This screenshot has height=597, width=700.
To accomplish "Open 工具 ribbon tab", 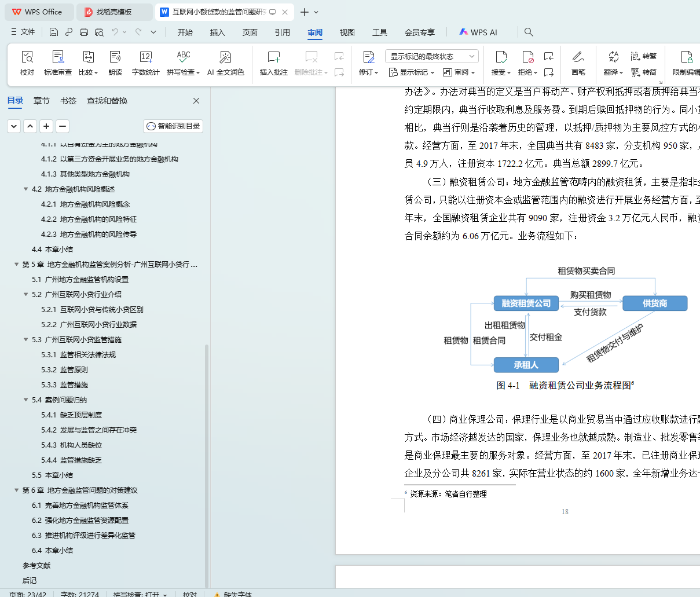I will [x=380, y=32].
